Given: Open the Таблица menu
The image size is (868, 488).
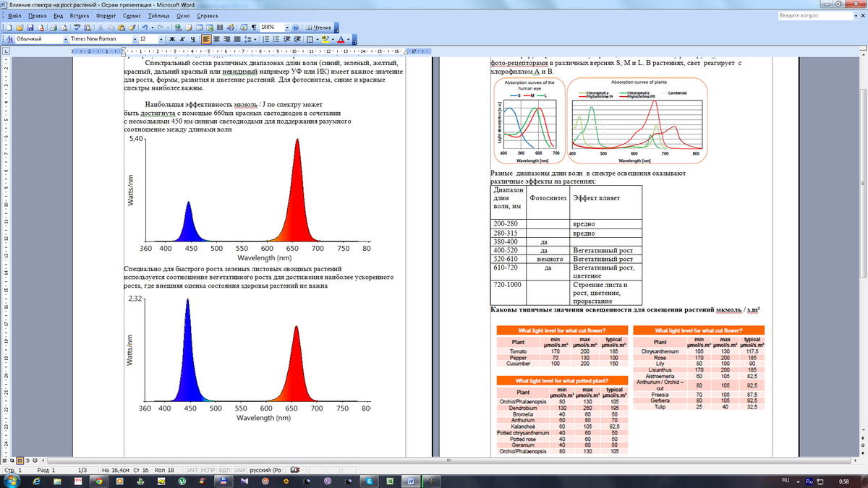Looking at the screenshot, I should 158,15.
